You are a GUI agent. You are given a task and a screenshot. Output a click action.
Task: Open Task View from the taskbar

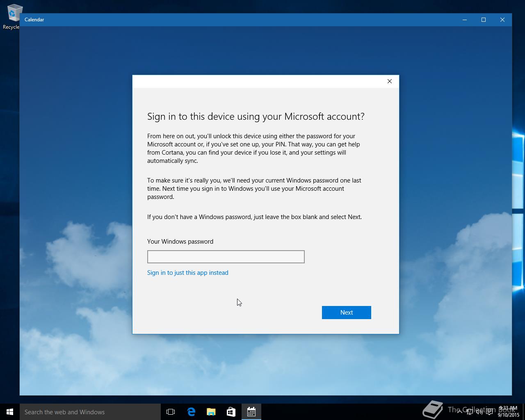click(x=171, y=412)
